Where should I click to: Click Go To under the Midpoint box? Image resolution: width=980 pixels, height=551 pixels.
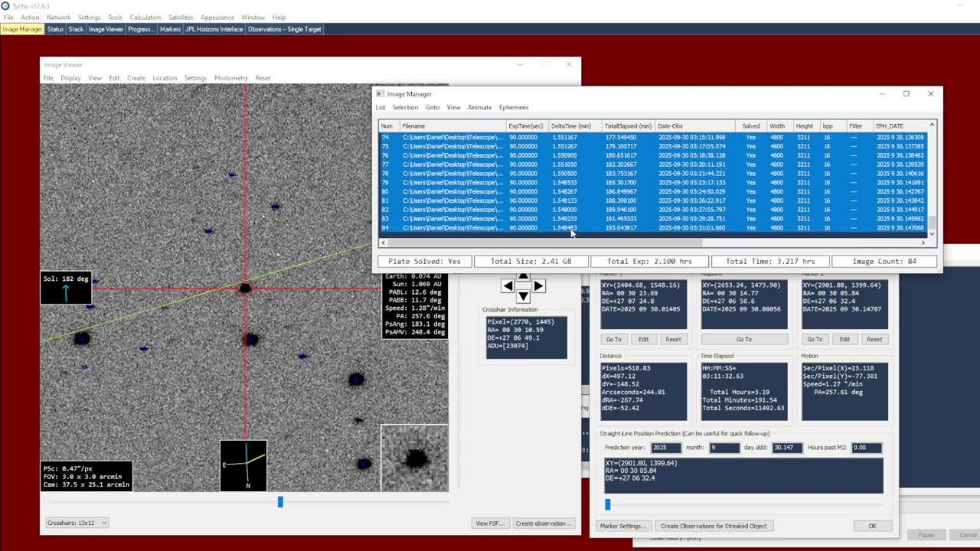pos(744,339)
